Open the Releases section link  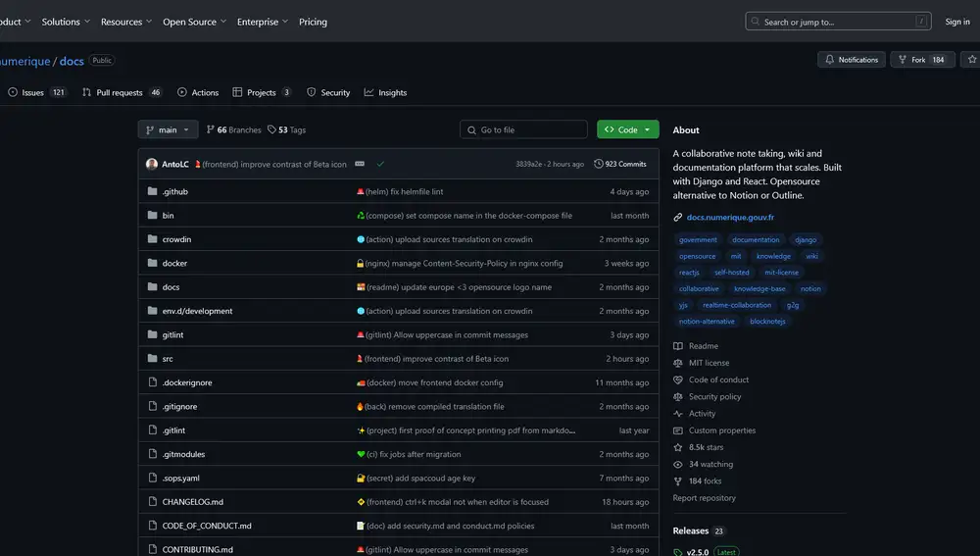tap(691, 531)
